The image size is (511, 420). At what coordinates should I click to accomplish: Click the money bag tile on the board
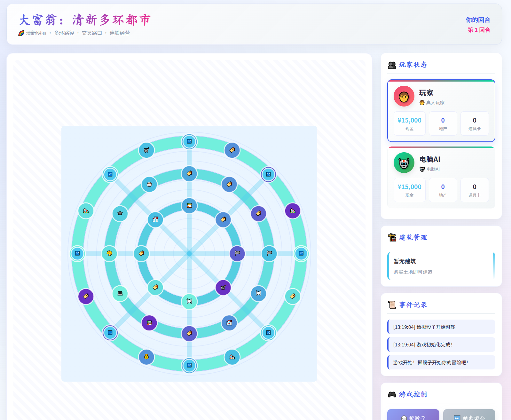pos(146,357)
